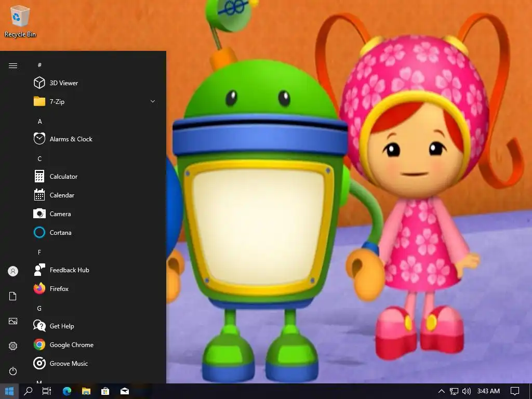Click the '#' section header in the app list

coord(39,65)
